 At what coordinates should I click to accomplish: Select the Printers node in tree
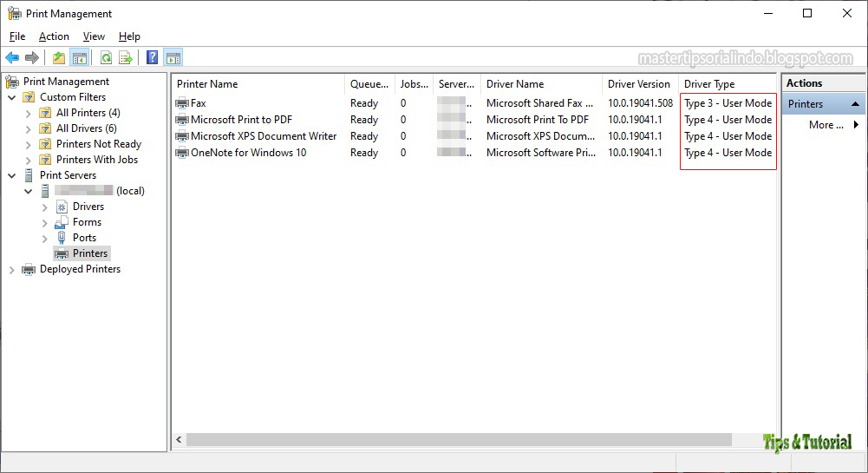click(x=82, y=253)
